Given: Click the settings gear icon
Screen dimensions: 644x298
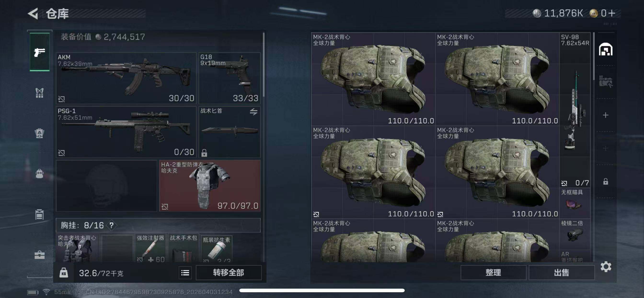Looking at the screenshot, I should tap(606, 266).
